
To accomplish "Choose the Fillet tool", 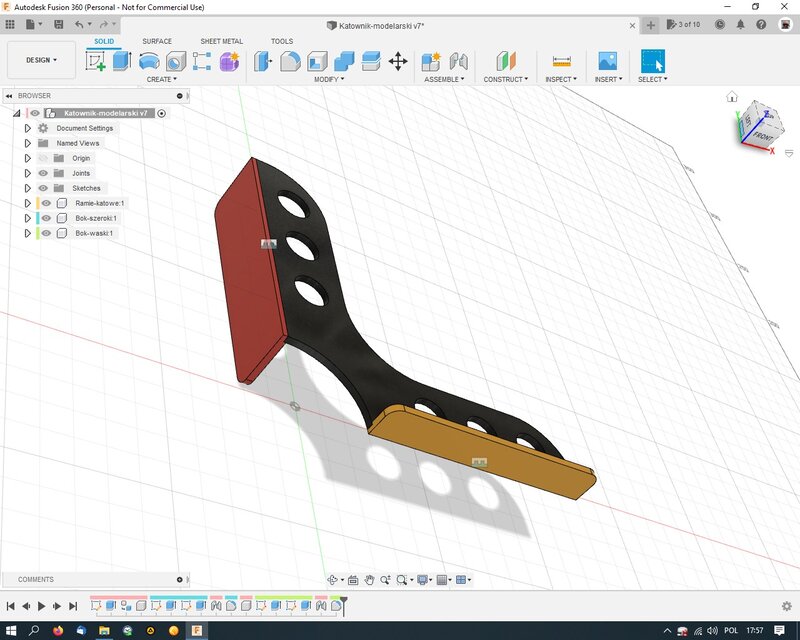I will coord(290,61).
